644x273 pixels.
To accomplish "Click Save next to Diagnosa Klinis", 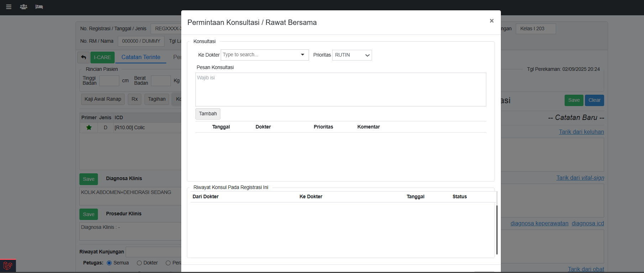I will point(89,179).
